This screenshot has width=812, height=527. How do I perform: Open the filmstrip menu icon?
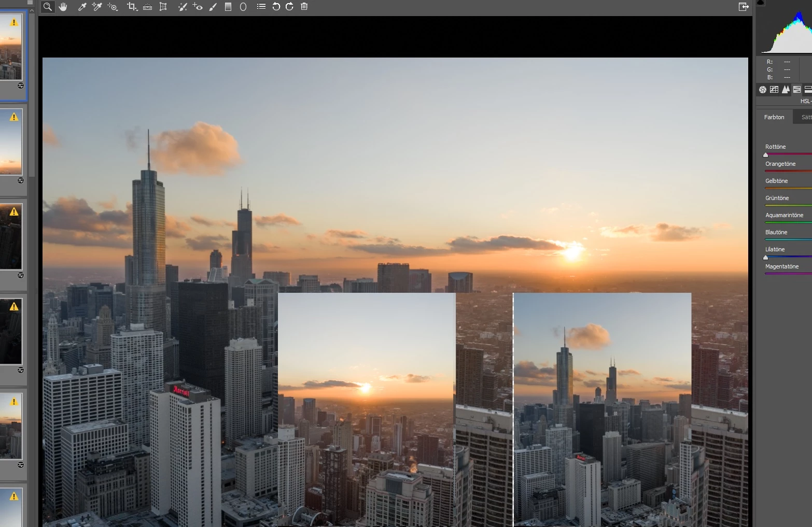pos(30,3)
